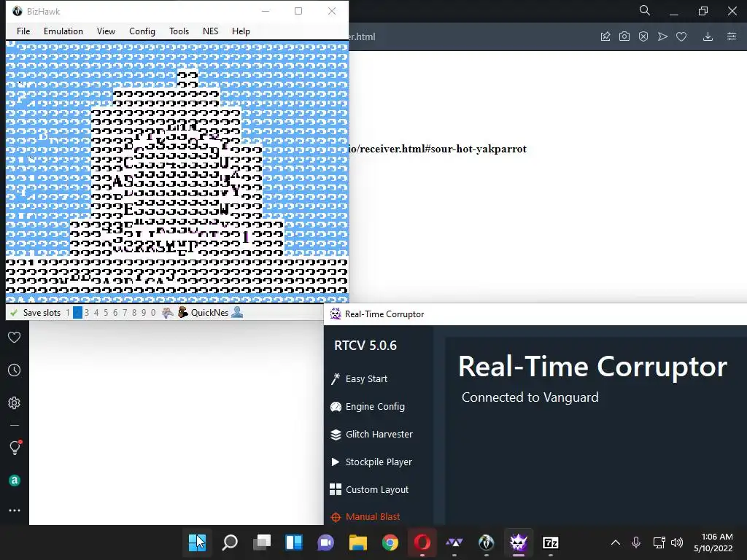Open Task View on taskbar

point(262,542)
